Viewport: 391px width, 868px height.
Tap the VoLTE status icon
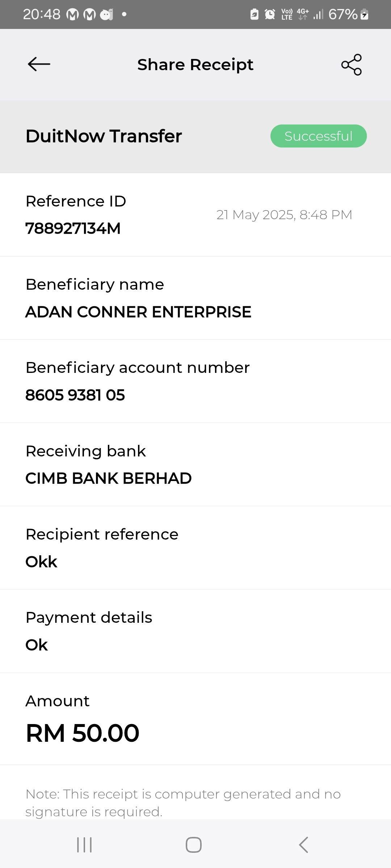click(x=287, y=14)
